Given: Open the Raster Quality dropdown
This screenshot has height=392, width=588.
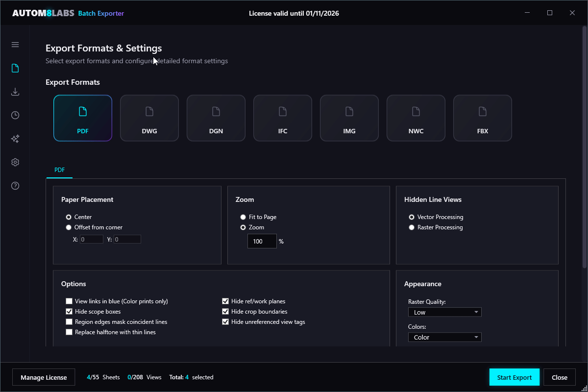Looking at the screenshot, I should click(444, 312).
